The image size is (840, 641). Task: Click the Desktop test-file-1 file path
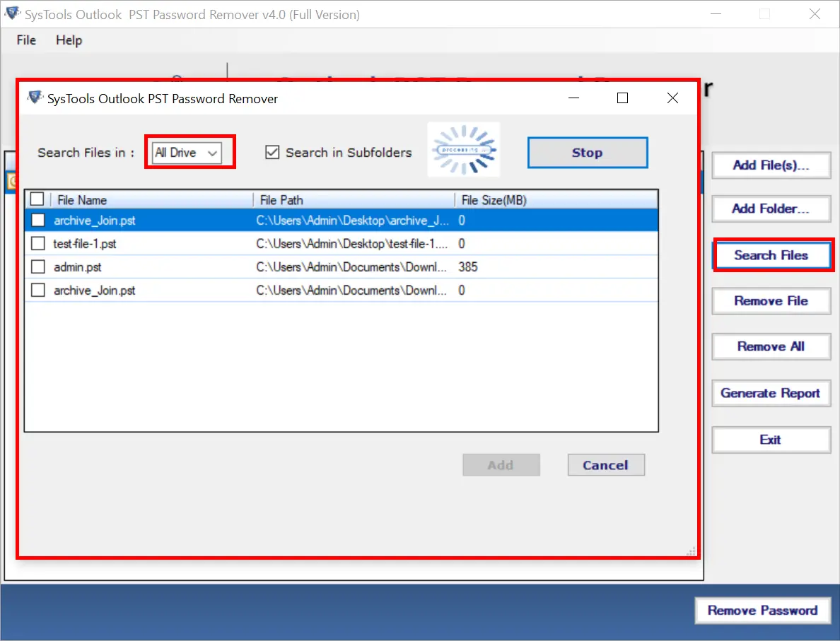coord(351,245)
